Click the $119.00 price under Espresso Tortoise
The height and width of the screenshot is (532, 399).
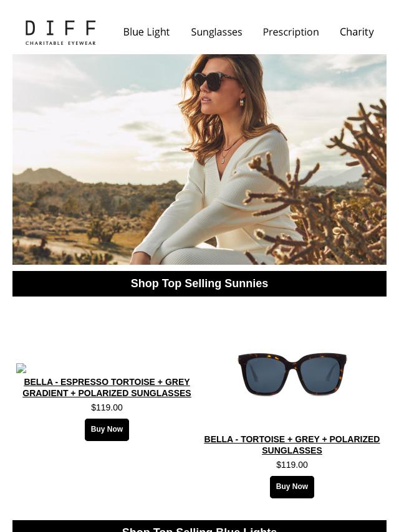(107, 407)
